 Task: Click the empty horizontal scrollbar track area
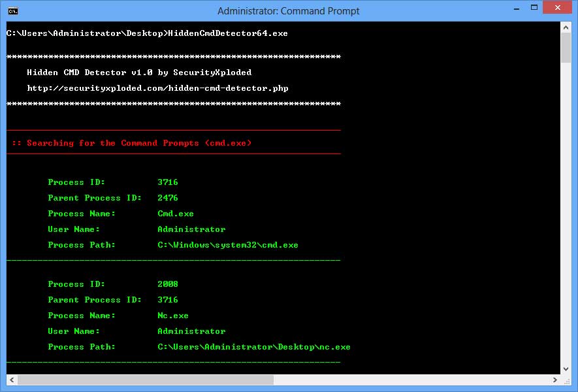coord(411,380)
